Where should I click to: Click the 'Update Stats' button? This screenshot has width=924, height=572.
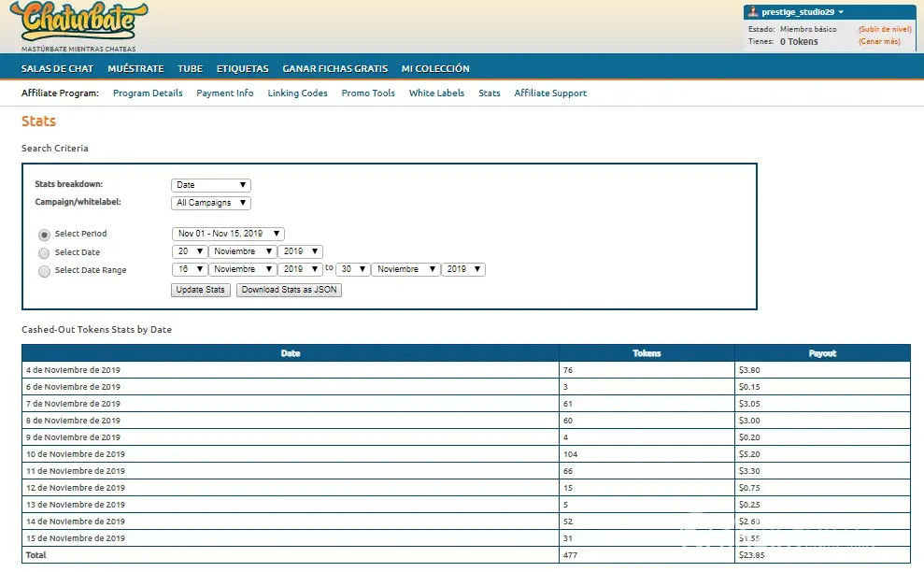coord(201,290)
